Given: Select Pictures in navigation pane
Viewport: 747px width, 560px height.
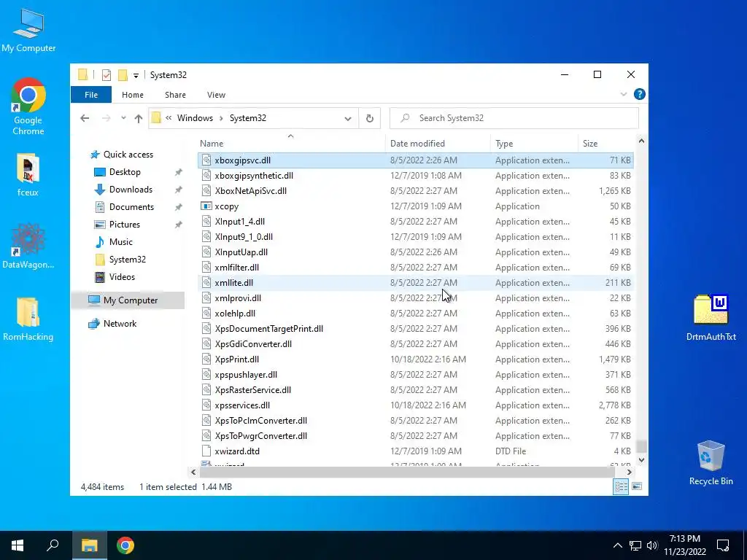Looking at the screenshot, I should tap(124, 225).
